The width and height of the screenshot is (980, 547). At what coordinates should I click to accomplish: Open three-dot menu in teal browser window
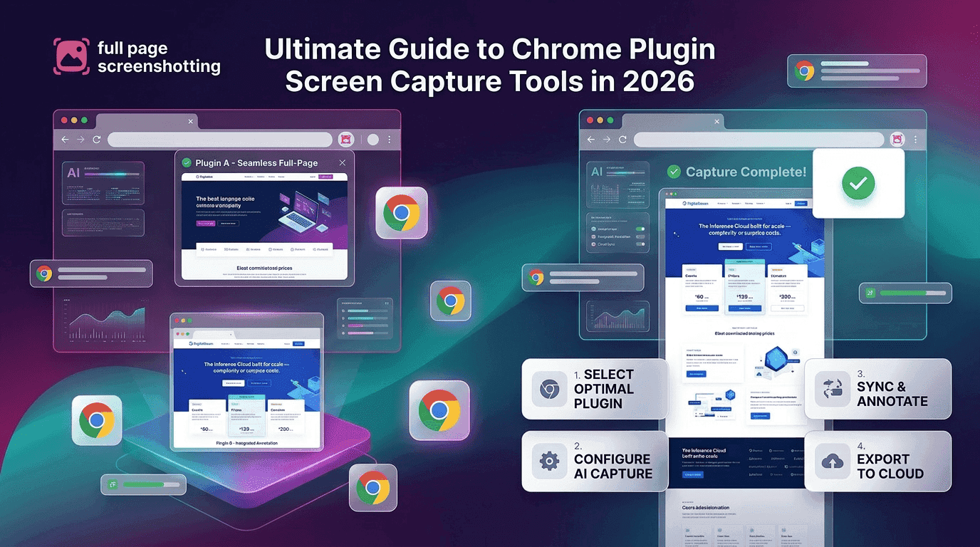coord(915,140)
